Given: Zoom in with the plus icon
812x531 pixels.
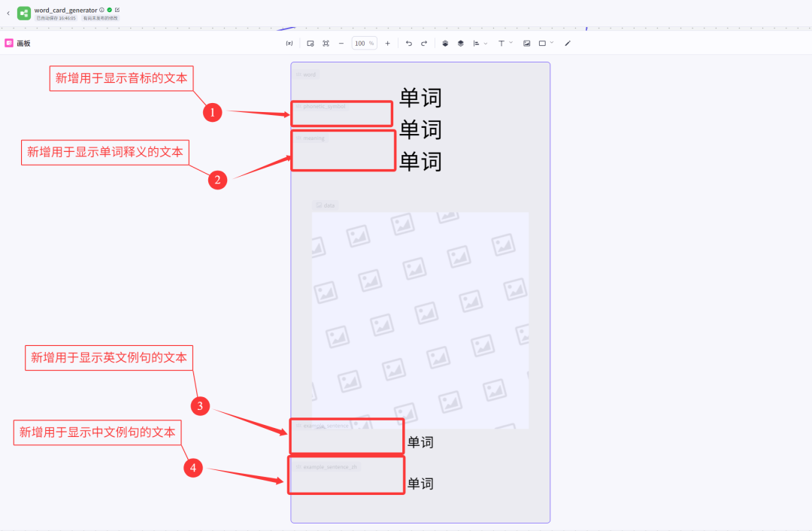Looking at the screenshot, I should click(x=387, y=43).
